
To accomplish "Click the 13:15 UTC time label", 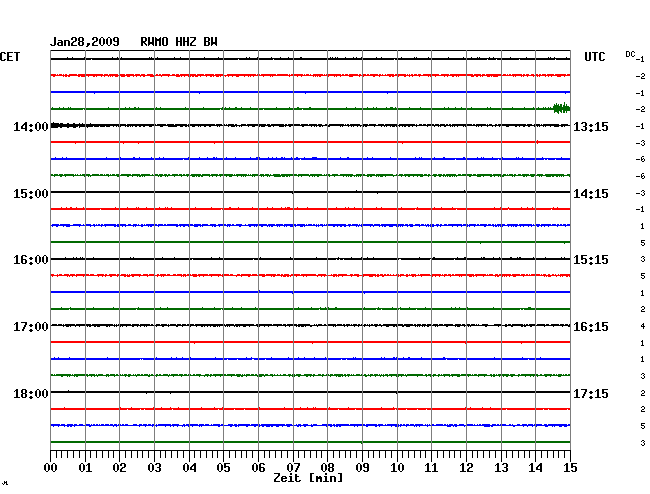I will [591, 126].
